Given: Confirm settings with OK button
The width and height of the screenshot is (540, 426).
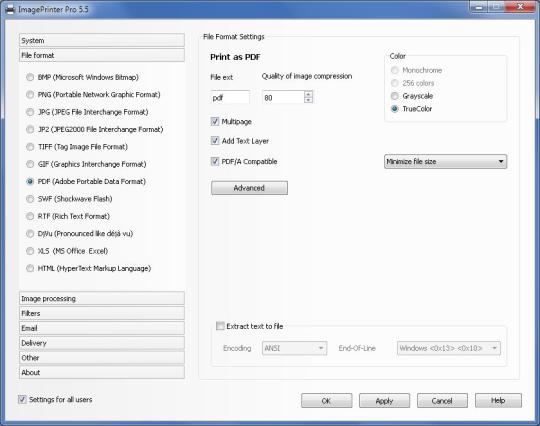Looking at the screenshot, I should [x=326, y=401].
